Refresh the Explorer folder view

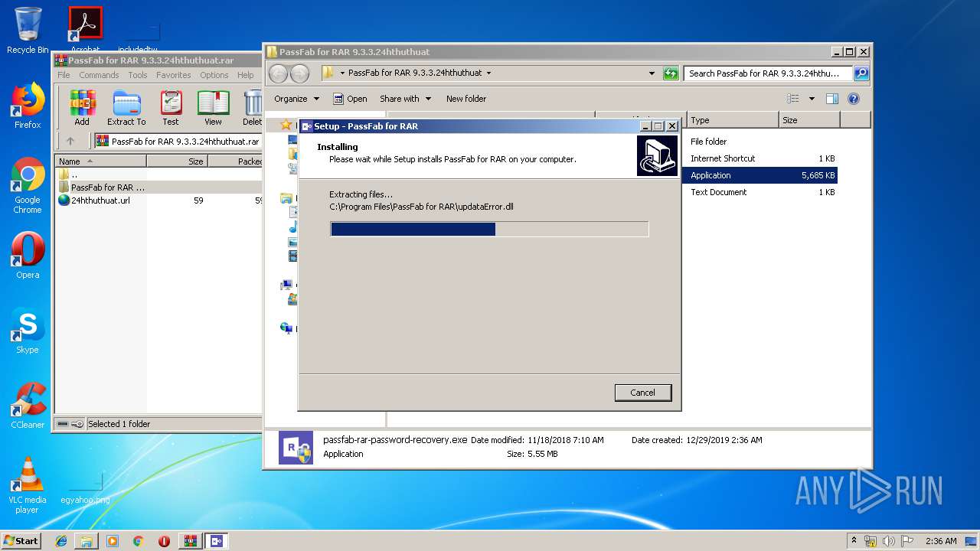pos(671,73)
